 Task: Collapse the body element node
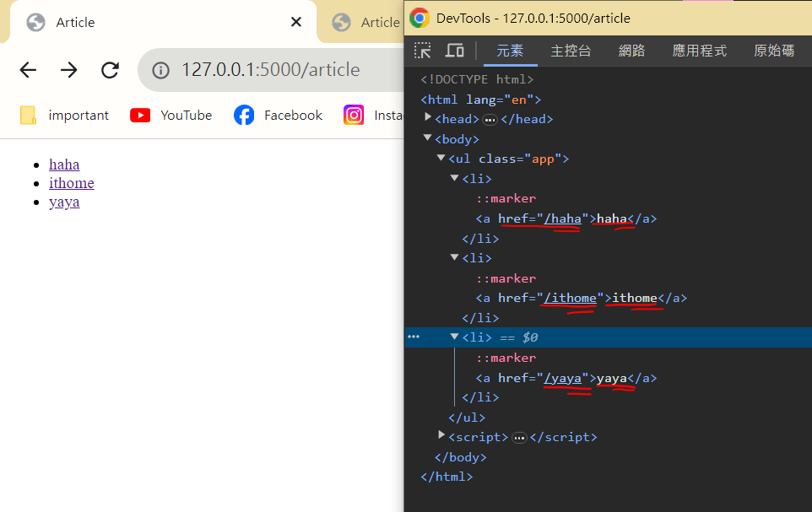point(428,137)
